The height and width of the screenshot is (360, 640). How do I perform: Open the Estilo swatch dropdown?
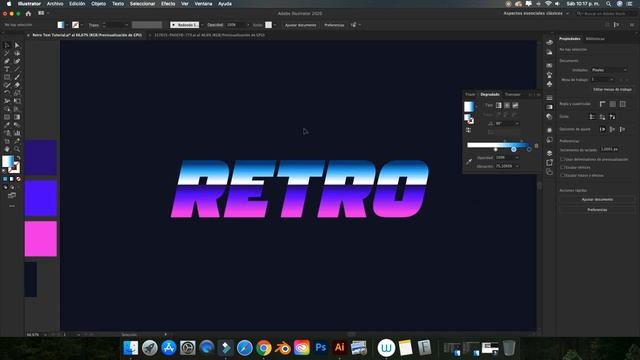point(275,25)
